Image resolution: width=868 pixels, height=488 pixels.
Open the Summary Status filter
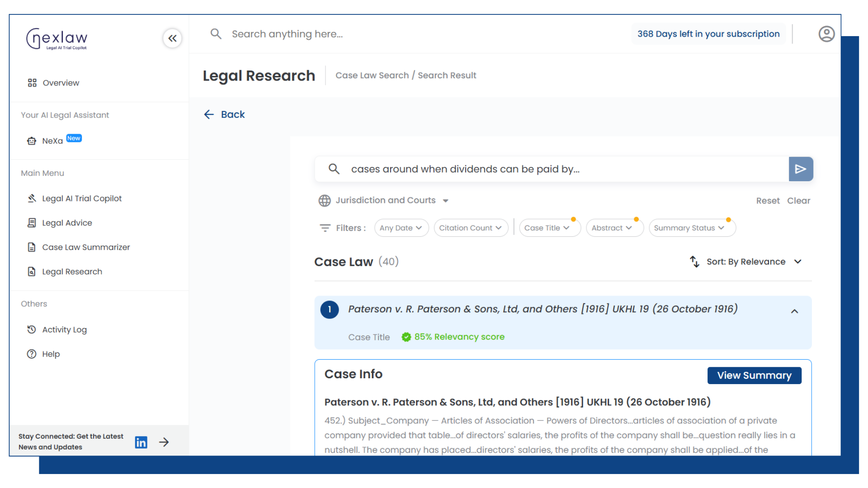[692, 228]
